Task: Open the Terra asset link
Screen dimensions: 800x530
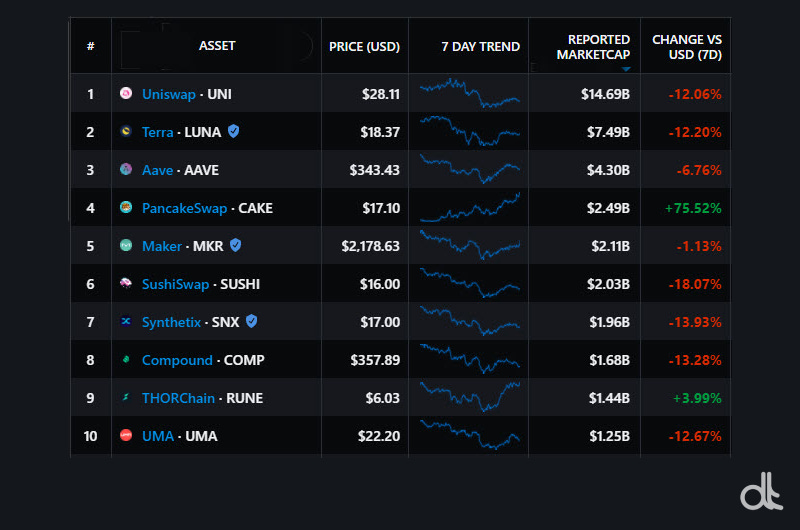Action: click(158, 132)
